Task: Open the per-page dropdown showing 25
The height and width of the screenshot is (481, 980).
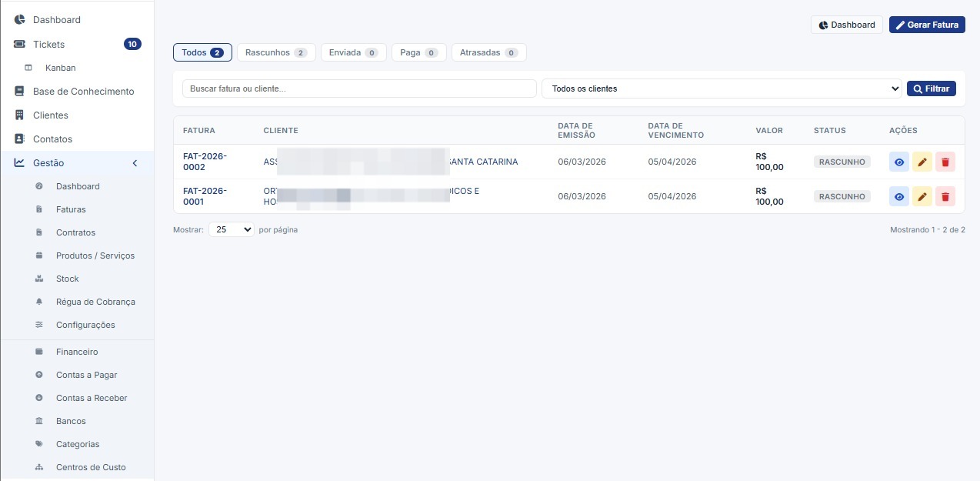Action: [x=232, y=229]
